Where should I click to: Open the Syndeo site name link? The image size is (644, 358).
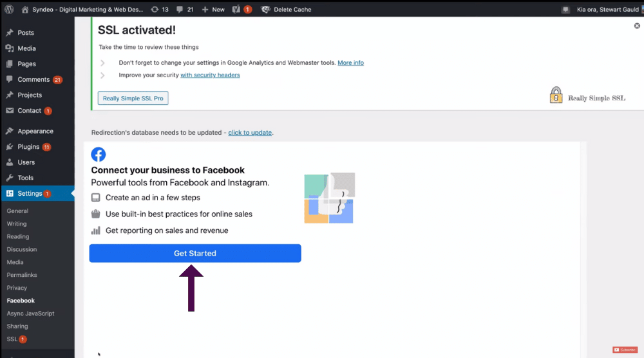click(88, 10)
